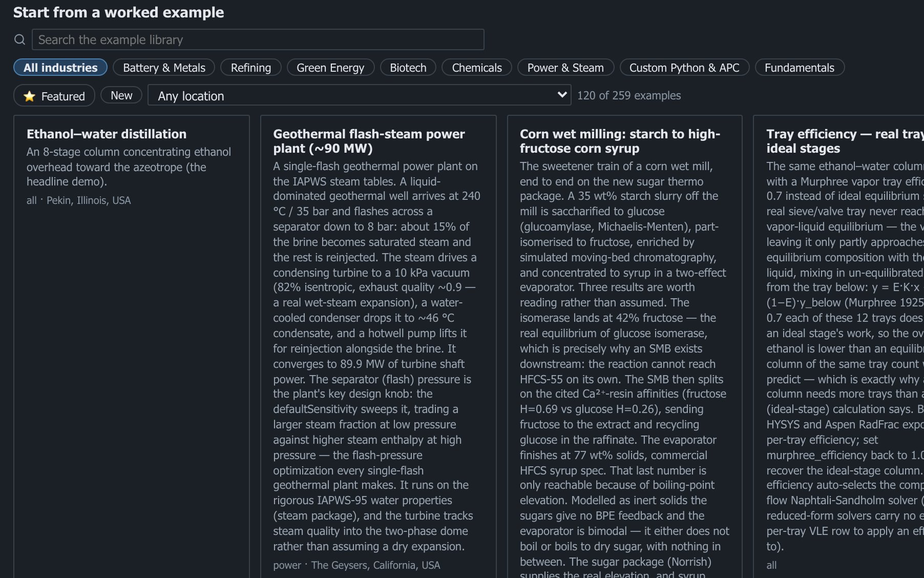Open Geothermal flash-steam power plant example
924x578 pixels.
pyautogui.click(x=379, y=346)
